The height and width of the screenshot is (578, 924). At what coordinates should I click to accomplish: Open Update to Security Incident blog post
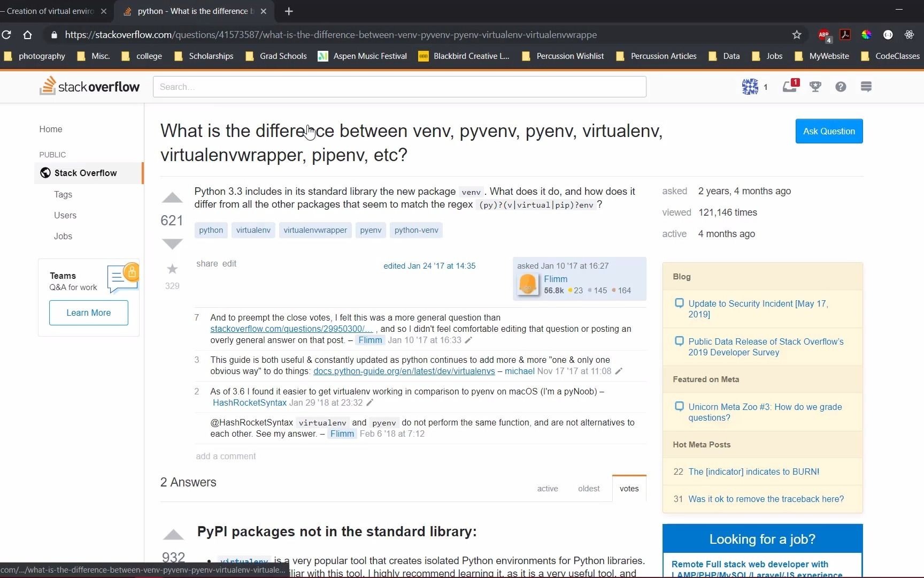[x=758, y=309]
